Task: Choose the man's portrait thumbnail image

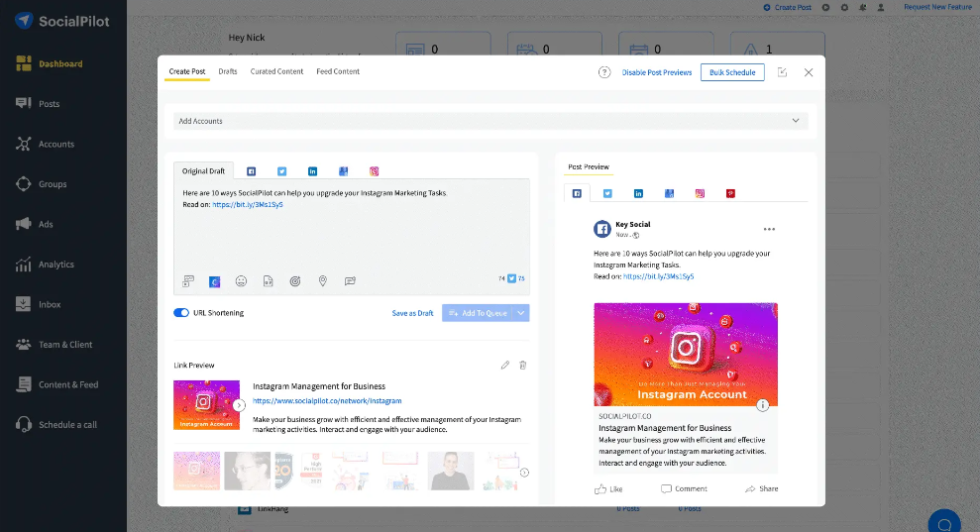Action: pyautogui.click(x=247, y=471)
